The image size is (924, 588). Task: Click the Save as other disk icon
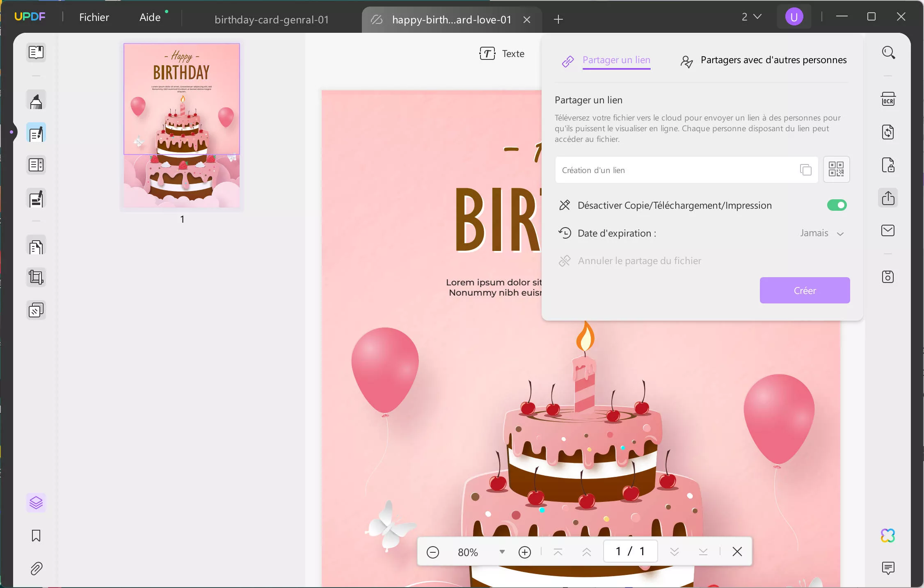point(888,277)
